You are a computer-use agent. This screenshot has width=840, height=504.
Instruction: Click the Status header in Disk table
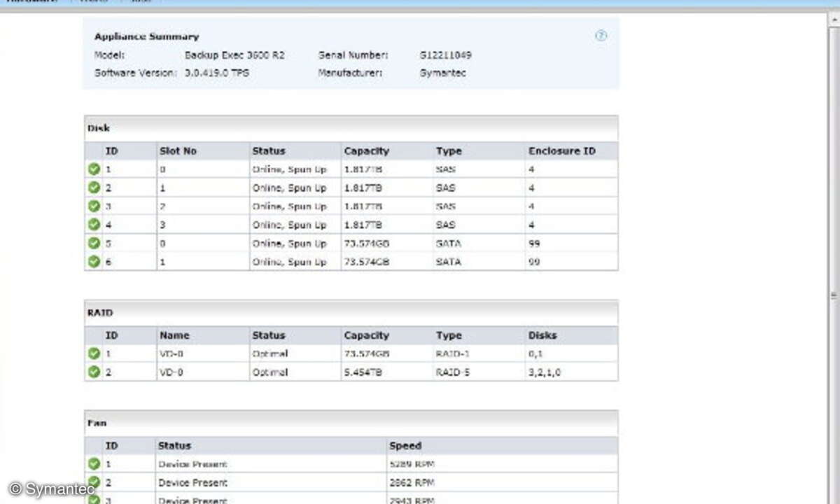(269, 150)
